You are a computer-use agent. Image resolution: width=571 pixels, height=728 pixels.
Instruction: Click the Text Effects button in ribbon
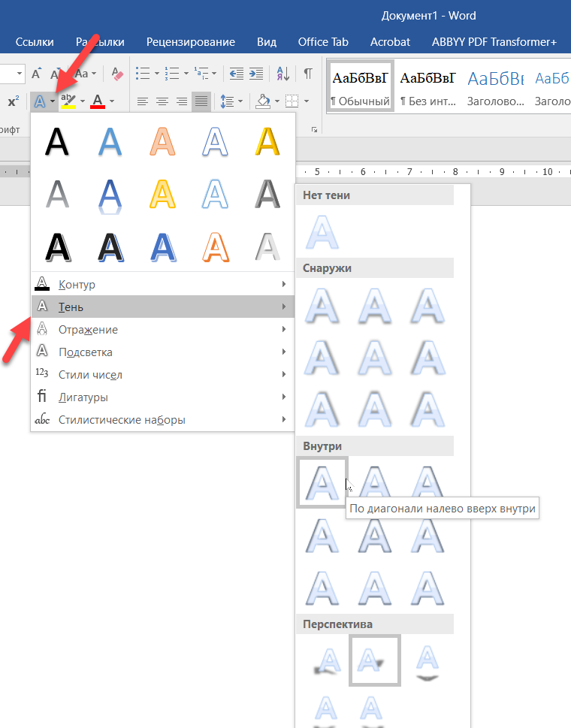(x=39, y=101)
